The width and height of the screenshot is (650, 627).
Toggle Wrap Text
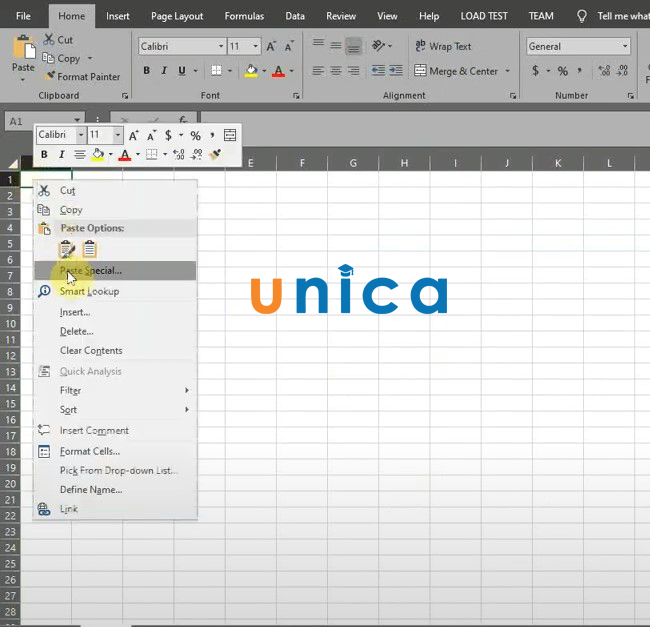tap(443, 46)
